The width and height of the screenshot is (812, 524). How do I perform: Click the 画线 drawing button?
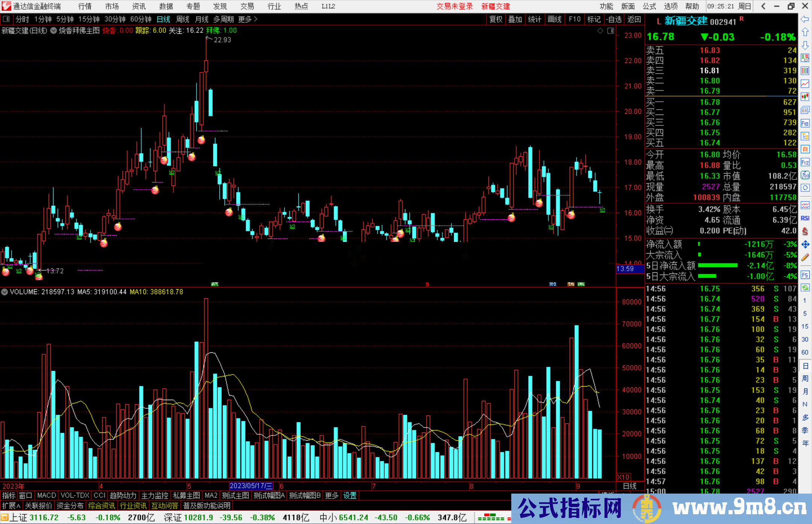(554, 19)
